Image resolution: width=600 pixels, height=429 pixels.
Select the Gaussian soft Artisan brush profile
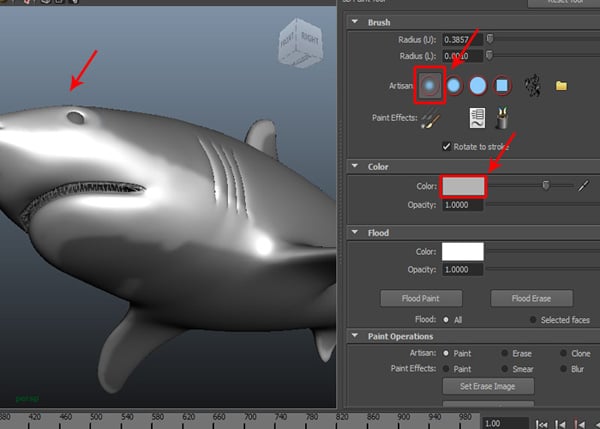click(x=429, y=85)
